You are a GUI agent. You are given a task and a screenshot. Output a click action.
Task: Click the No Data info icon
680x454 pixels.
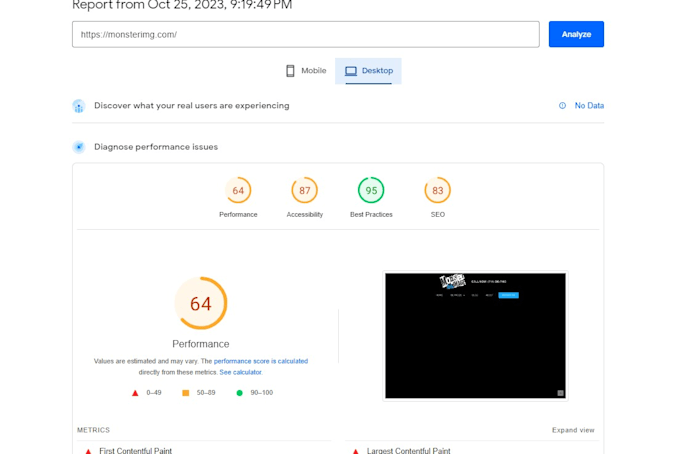pos(562,105)
